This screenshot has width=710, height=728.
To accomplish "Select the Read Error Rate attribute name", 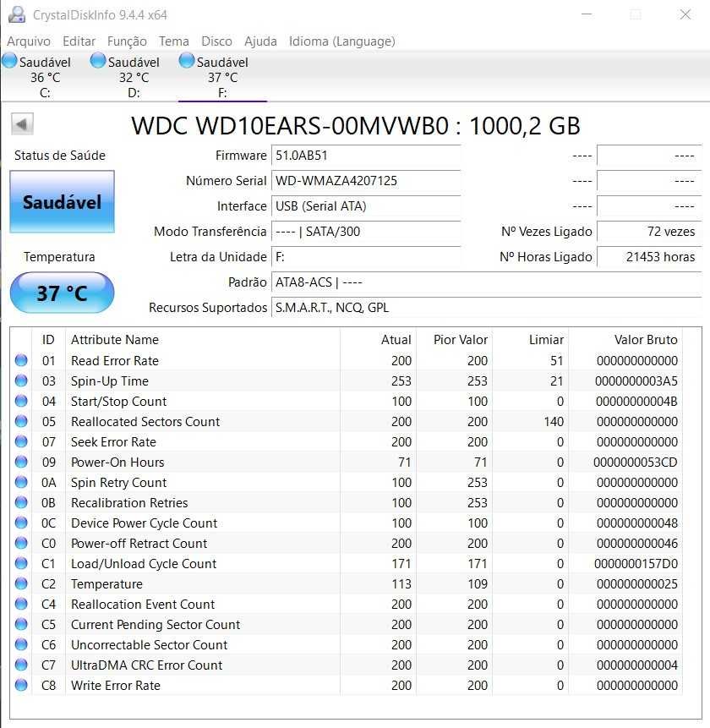I will 115,361.
